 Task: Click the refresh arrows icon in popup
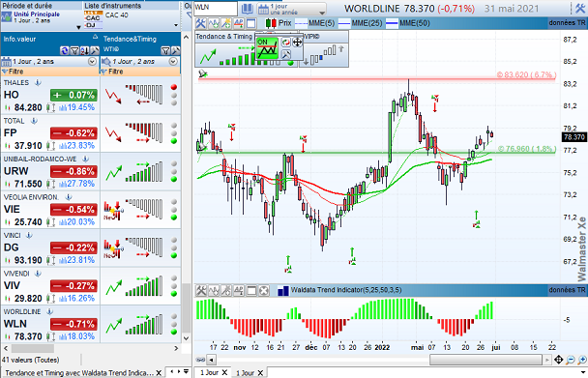tap(285, 42)
